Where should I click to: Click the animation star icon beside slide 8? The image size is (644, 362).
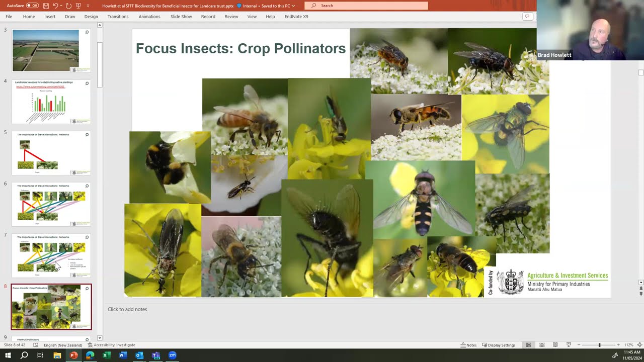(87, 289)
